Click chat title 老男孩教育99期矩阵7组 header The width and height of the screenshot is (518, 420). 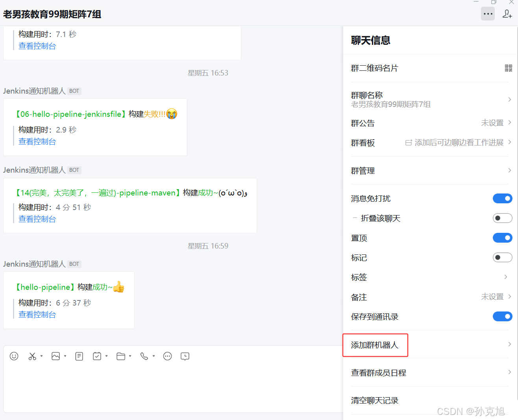(x=52, y=14)
